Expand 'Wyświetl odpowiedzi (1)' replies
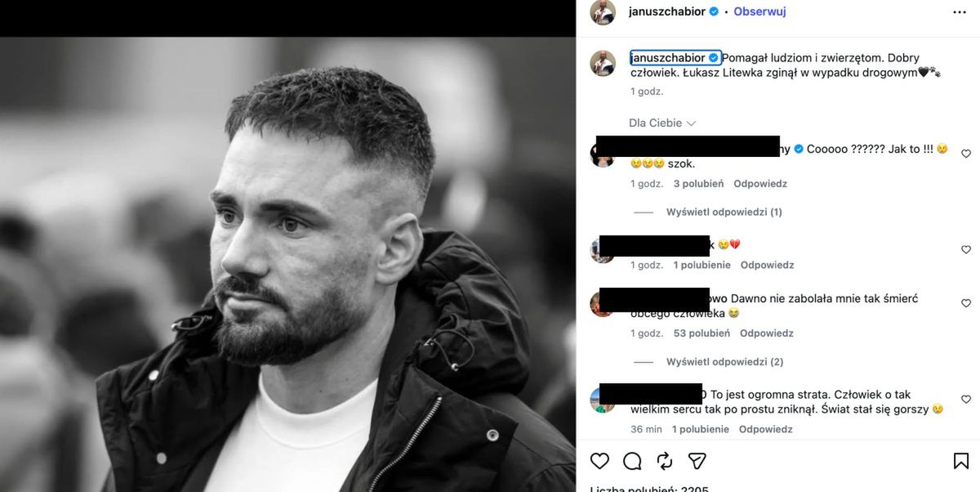980x492 pixels. tap(724, 212)
